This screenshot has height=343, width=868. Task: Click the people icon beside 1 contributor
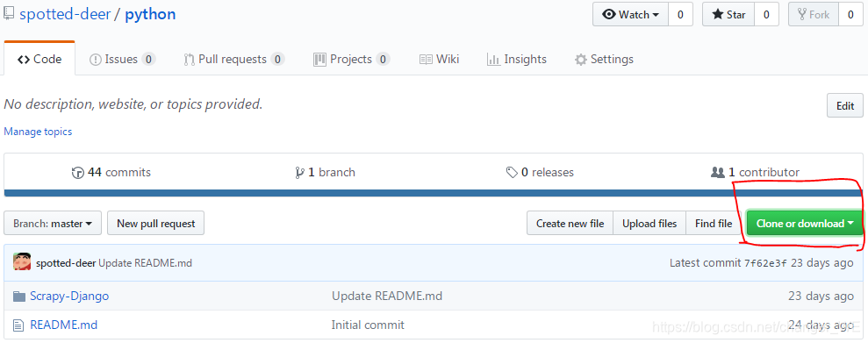[718, 173]
